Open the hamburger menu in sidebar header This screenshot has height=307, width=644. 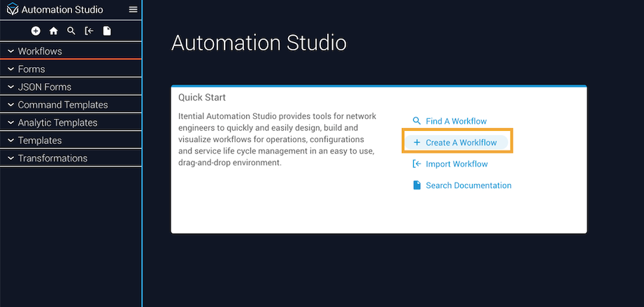click(x=133, y=9)
